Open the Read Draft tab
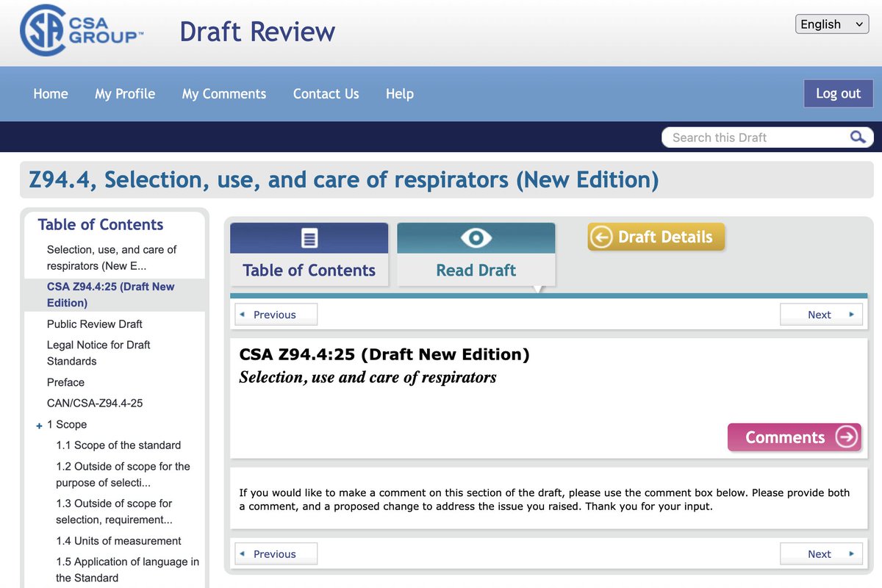 (x=476, y=270)
